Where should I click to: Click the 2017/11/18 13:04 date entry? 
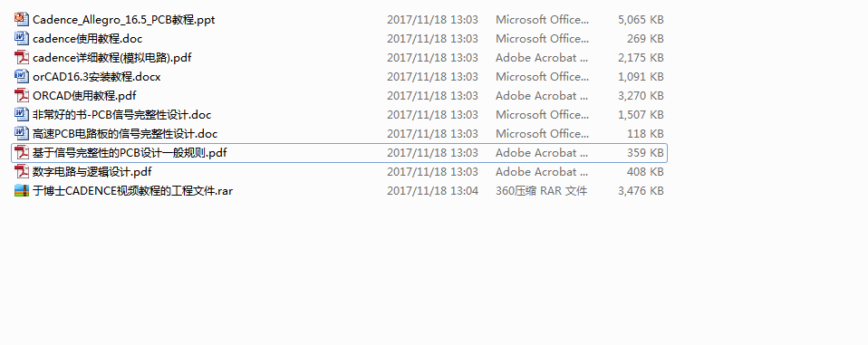coord(432,191)
